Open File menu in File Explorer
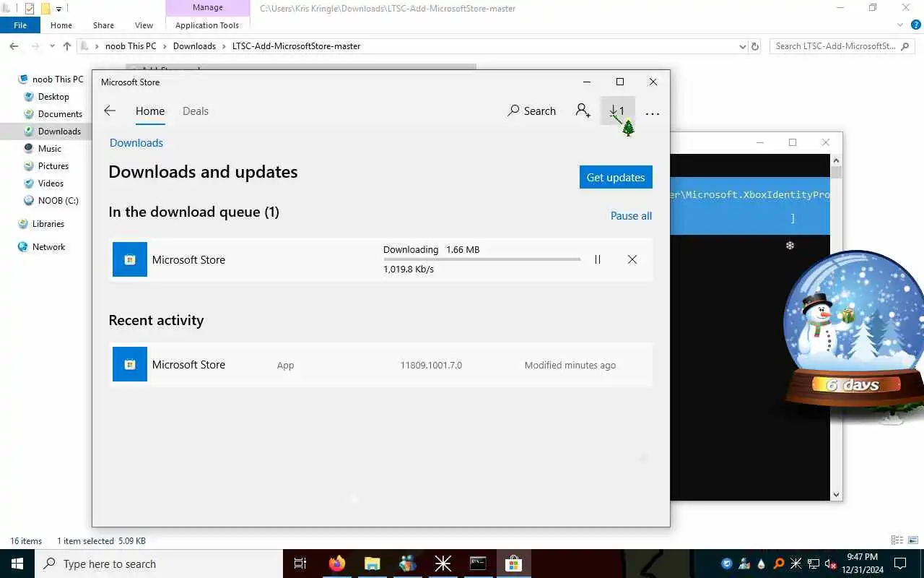 pos(20,25)
